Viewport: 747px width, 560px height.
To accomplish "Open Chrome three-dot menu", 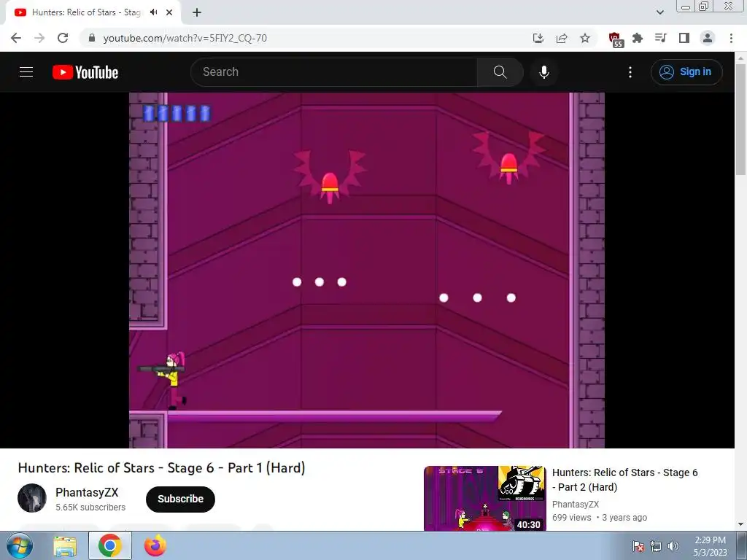I will [731, 38].
